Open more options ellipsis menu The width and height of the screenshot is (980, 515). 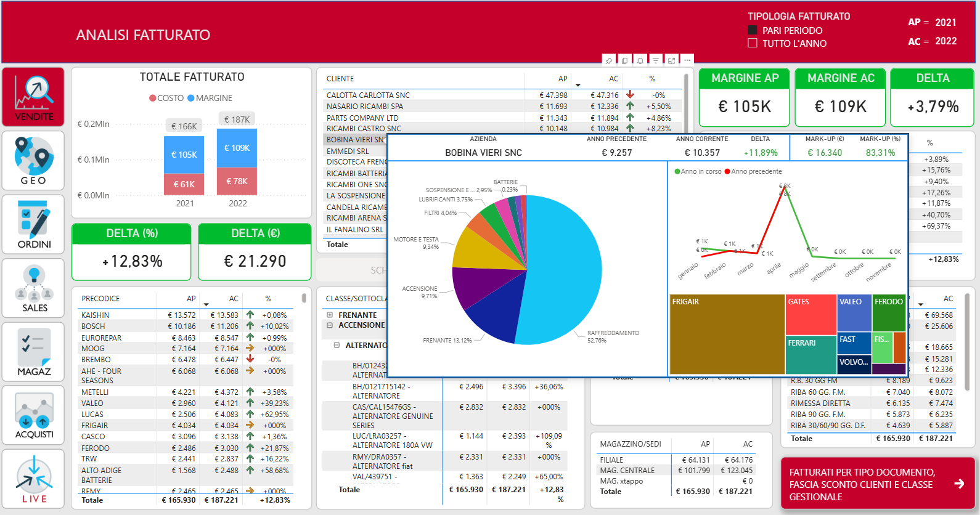687,60
